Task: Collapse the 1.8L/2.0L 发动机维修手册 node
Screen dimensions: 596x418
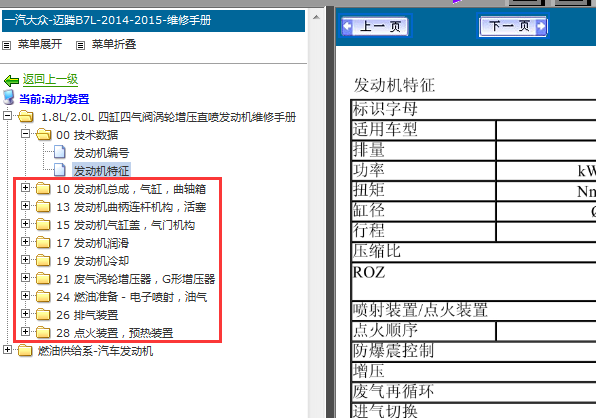Action: [7, 116]
